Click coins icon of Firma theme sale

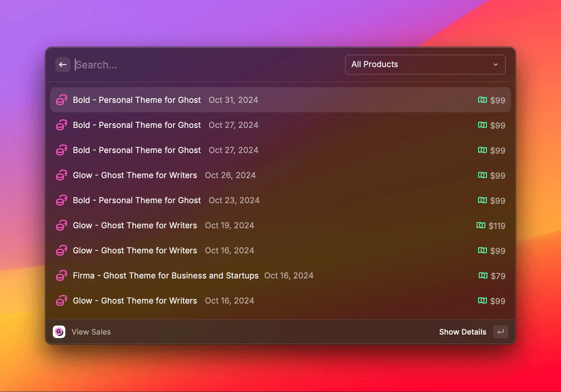click(62, 276)
